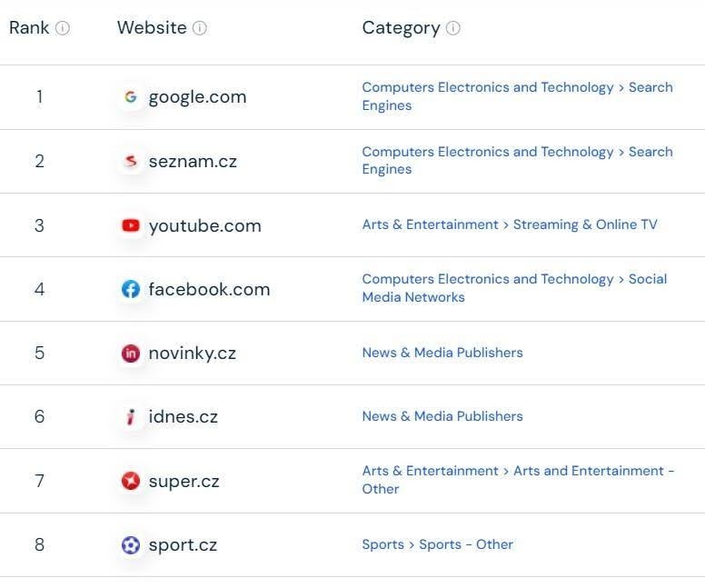Click the Facebook logo icon
The width and height of the screenshot is (705, 588).
click(131, 289)
